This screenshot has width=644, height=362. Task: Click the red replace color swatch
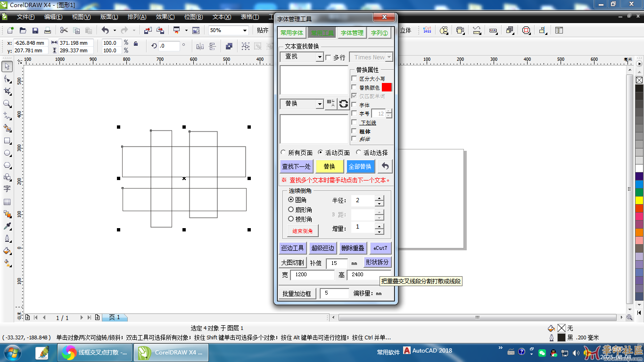click(387, 87)
